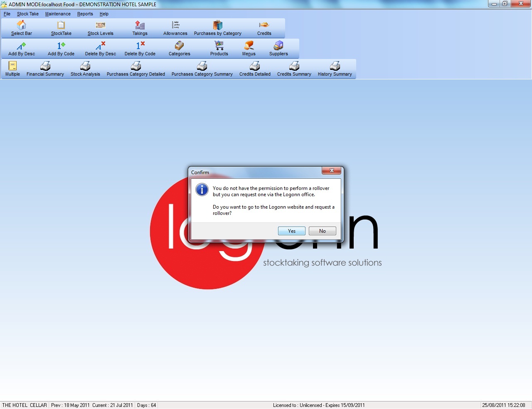Open the Reports menu
This screenshot has height=409, width=532.
[85, 14]
